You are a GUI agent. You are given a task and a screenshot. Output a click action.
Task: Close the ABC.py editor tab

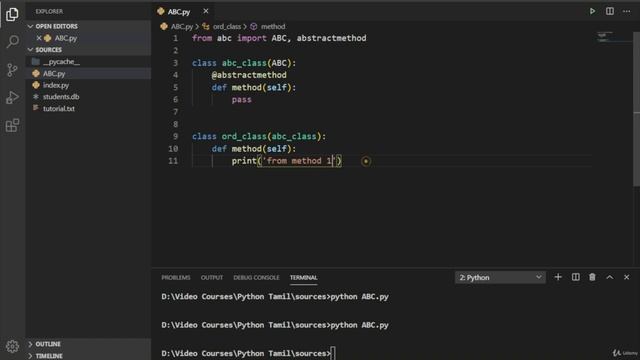click(x=206, y=11)
